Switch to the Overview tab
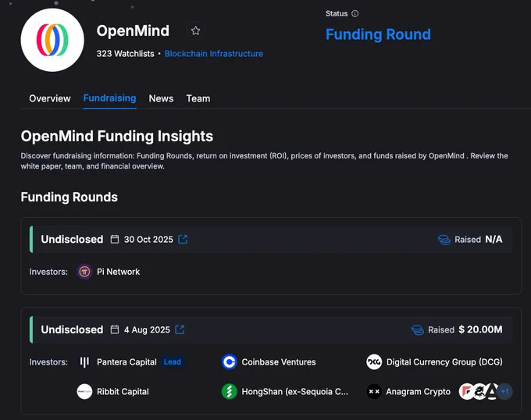This screenshot has width=531, height=420. point(50,98)
